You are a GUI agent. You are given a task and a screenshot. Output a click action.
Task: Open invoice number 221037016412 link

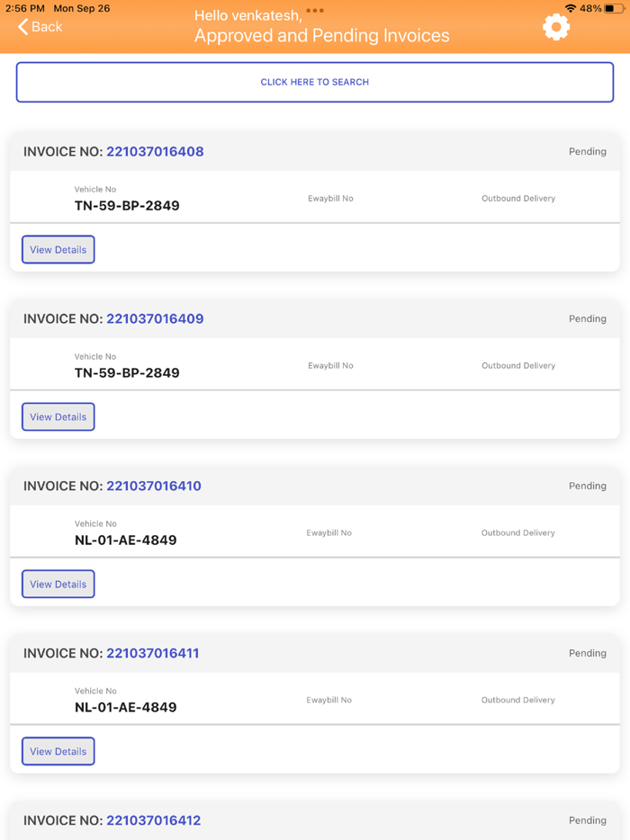tap(154, 821)
